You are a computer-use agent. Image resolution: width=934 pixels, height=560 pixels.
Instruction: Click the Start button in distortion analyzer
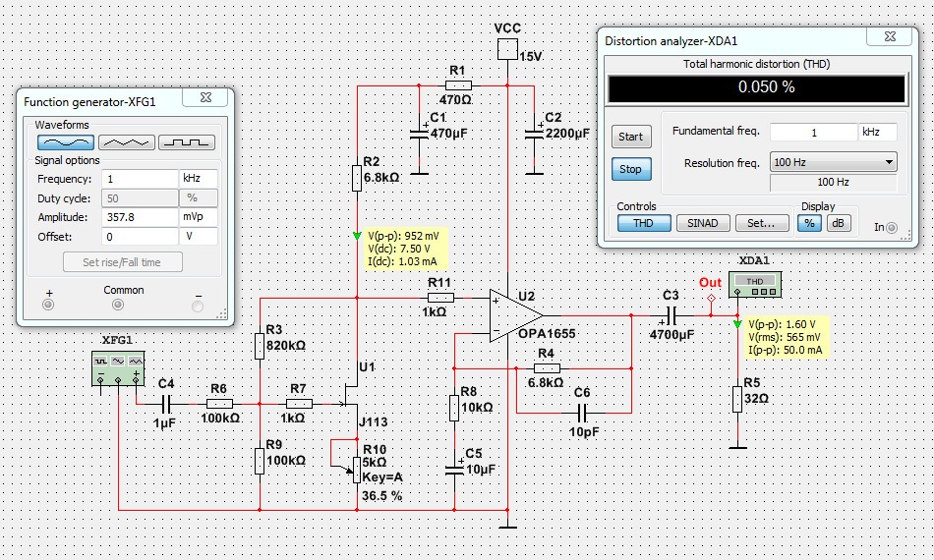[631, 137]
